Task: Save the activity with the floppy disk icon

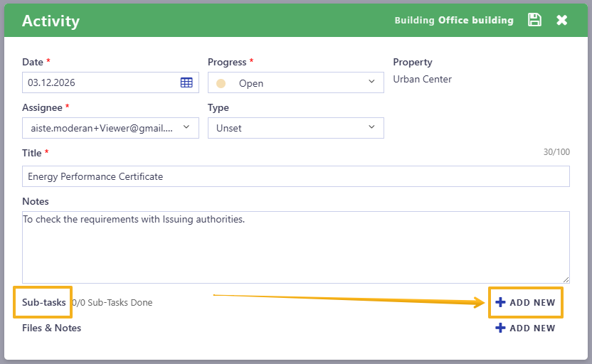Action: (x=534, y=20)
